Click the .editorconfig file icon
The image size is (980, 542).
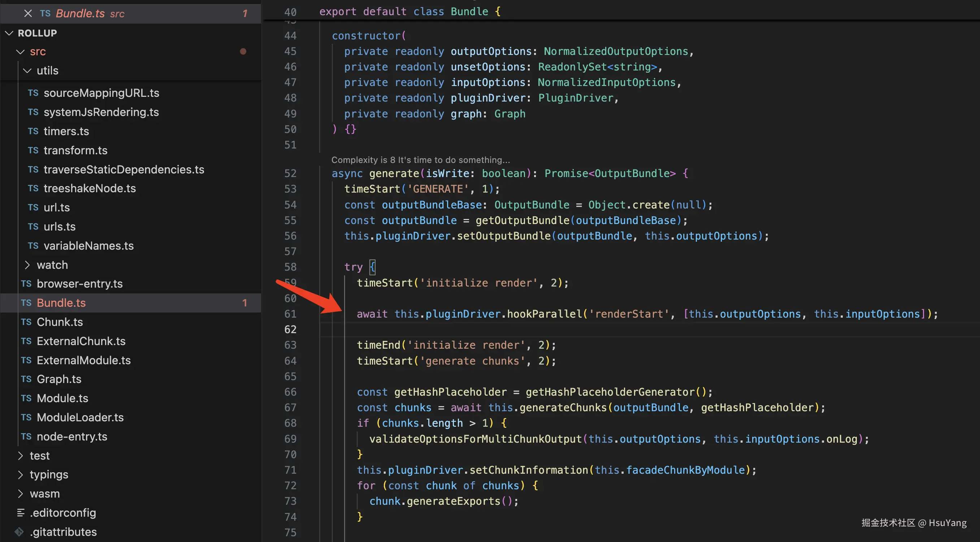pyautogui.click(x=21, y=513)
